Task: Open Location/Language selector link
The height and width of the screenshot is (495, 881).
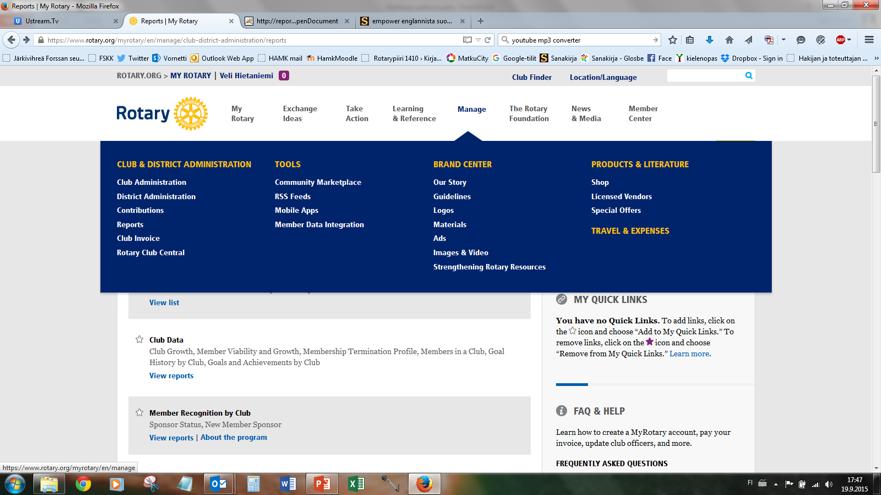Action: pos(603,77)
